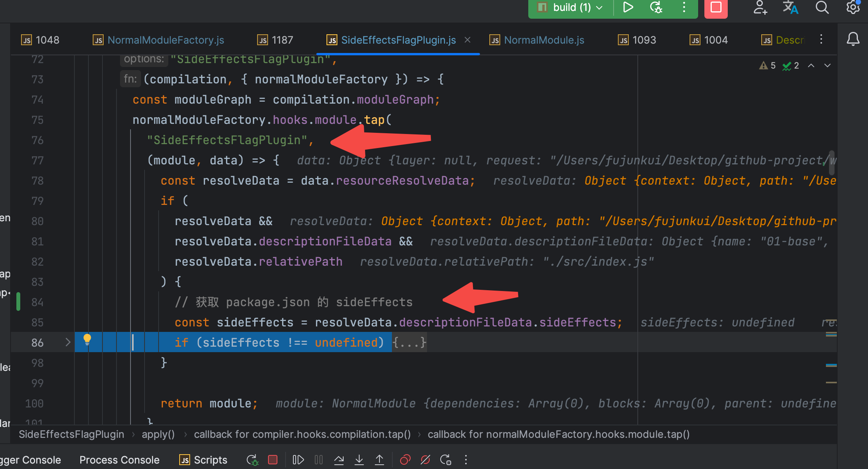Go to next highlighted problem arrow
Viewport: 868px width, 469px height.
tap(827, 66)
